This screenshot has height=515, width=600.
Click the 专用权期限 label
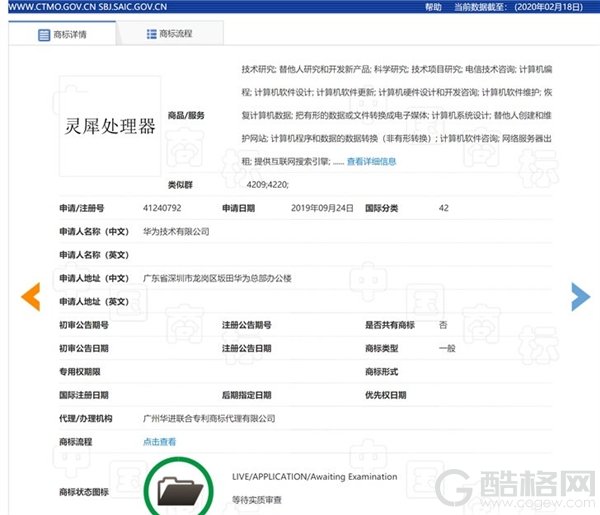click(x=80, y=372)
